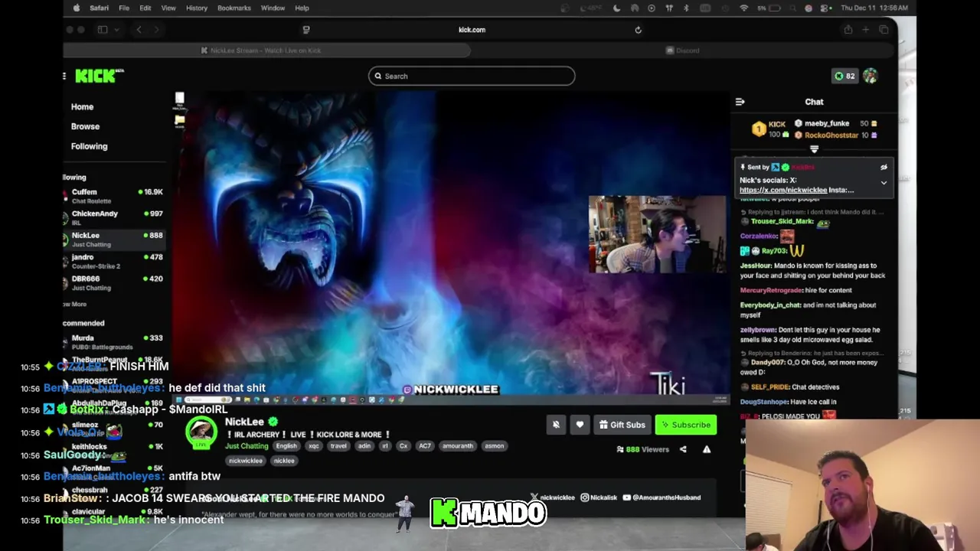Select the asmon tag
The image size is (980, 551).
tap(495, 446)
